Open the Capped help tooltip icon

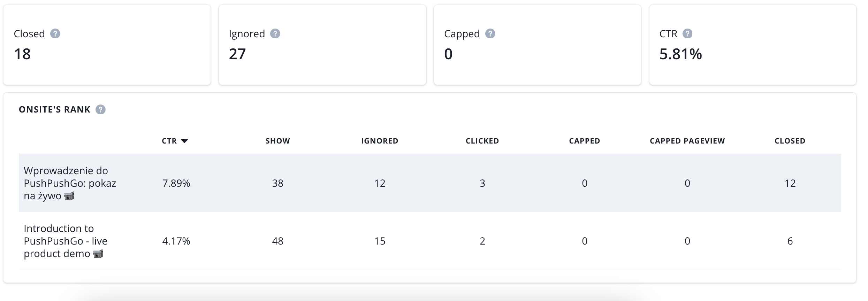click(x=490, y=34)
